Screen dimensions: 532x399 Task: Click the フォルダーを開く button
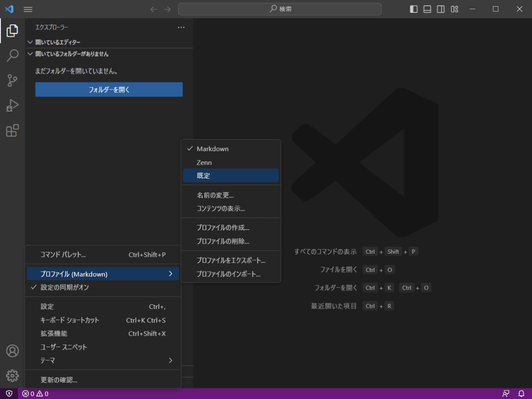(x=109, y=90)
